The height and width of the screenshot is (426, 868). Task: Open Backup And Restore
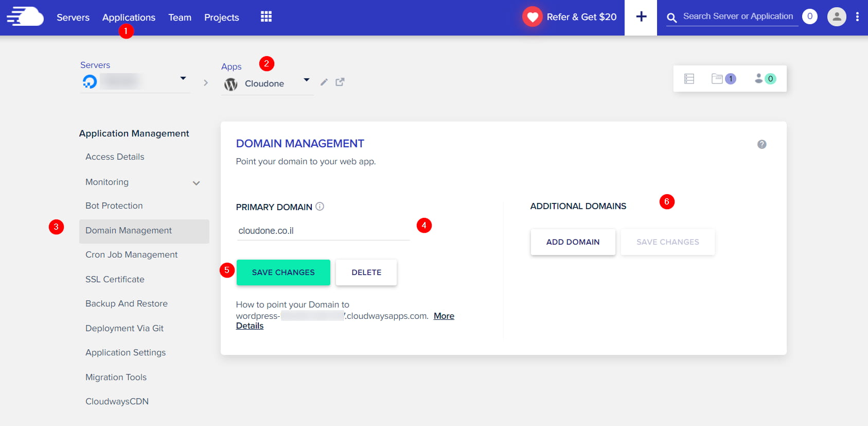[127, 303]
